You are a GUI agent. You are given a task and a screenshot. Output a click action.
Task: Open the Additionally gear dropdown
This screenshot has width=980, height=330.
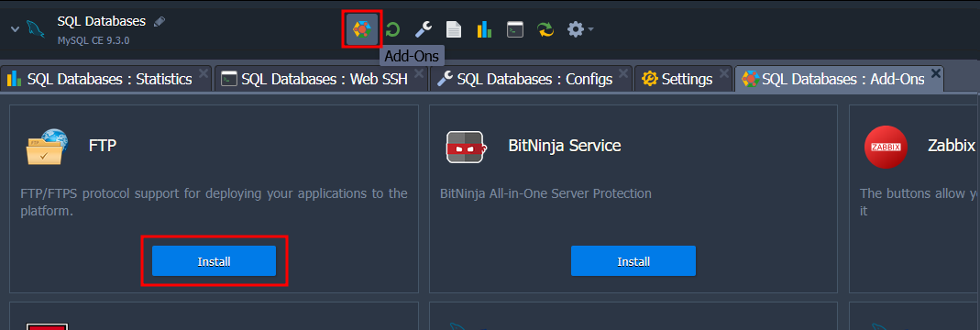(x=580, y=29)
